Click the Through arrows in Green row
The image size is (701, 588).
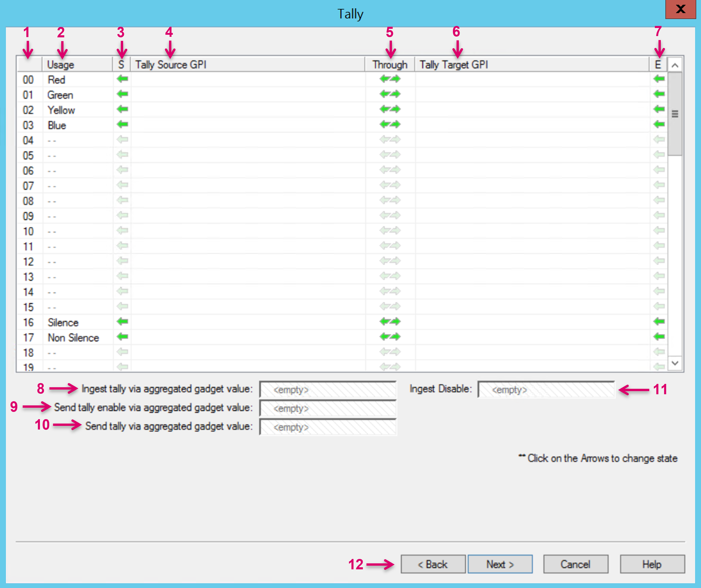(390, 94)
